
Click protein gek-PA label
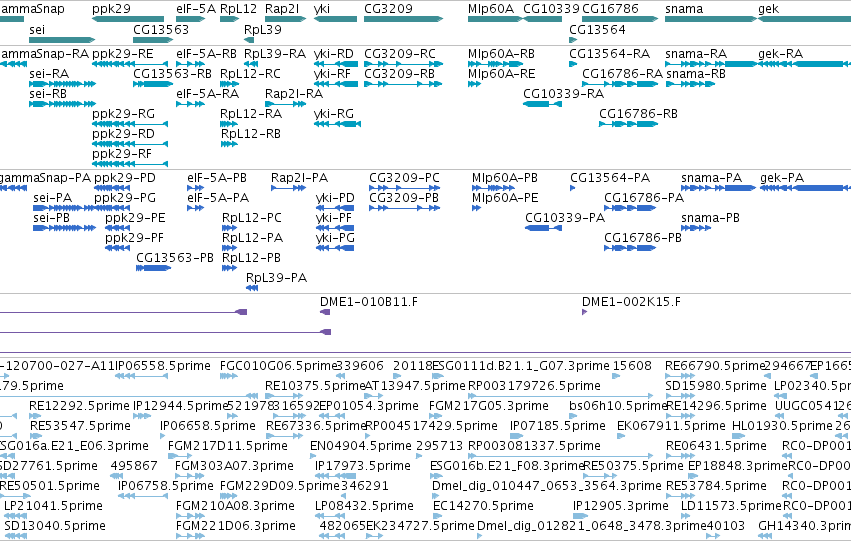tap(782, 178)
